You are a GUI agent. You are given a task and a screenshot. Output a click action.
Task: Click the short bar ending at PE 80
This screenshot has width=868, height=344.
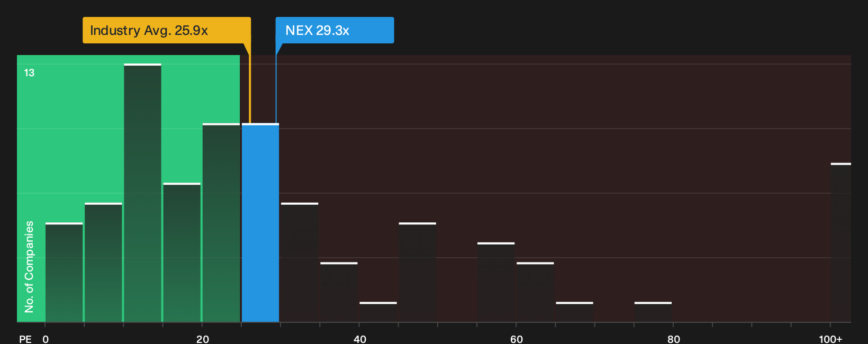point(653,312)
